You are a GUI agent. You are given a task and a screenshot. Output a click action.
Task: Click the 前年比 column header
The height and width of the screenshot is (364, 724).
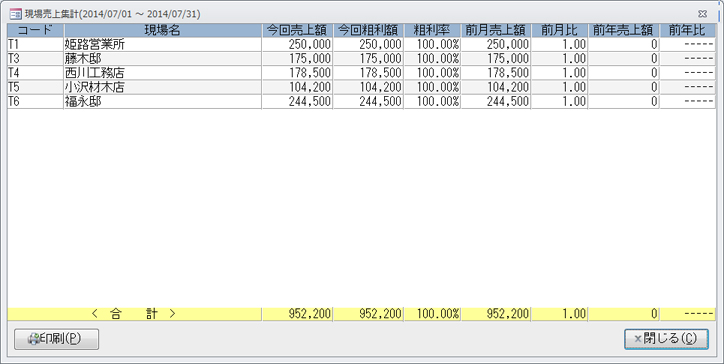point(687,30)
